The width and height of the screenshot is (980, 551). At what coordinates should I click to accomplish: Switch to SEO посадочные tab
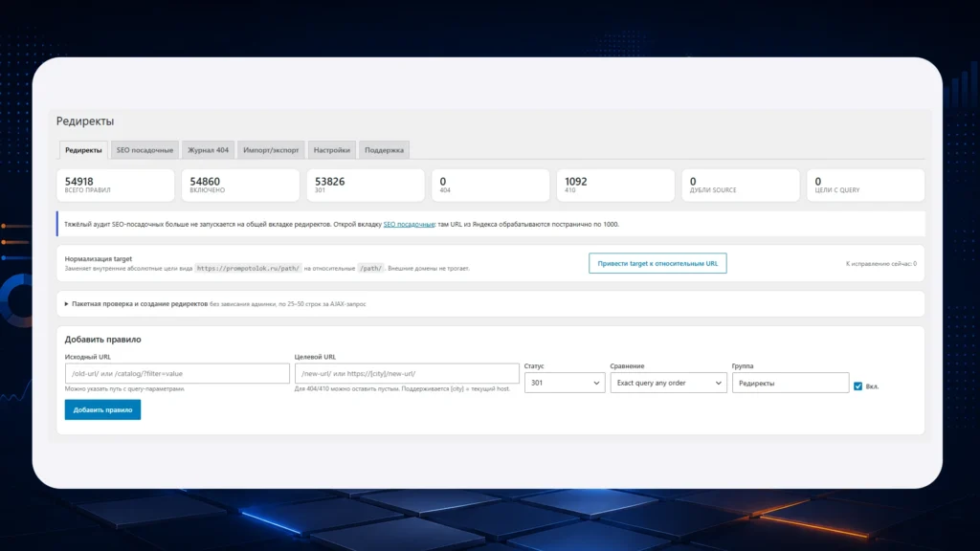tap(145, 150)
